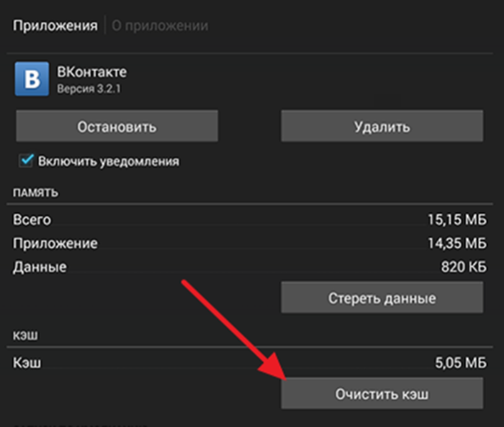Click the 15,15 МБ total value
The width and height of the screenshot is (504, 427).
(x=457, y=220)
